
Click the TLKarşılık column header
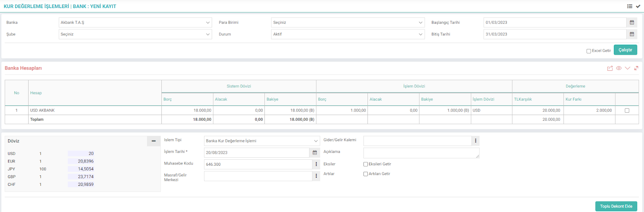click(538, 99)
